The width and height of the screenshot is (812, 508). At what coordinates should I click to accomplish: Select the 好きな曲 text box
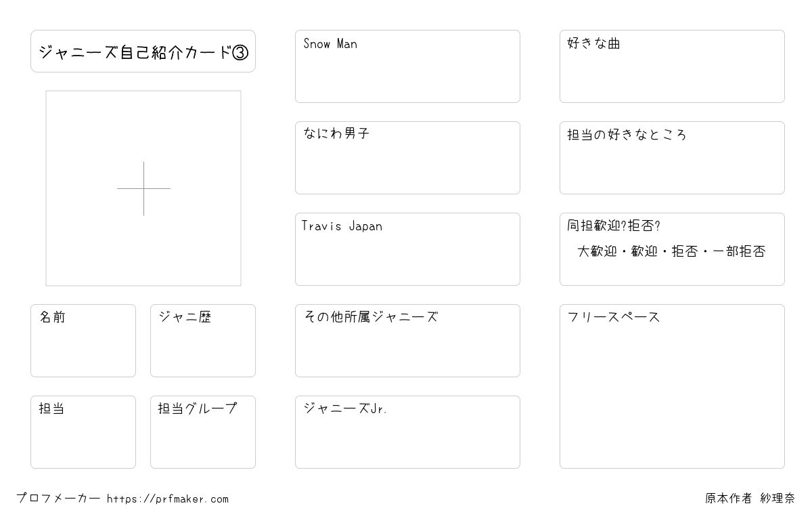point(672,66)
